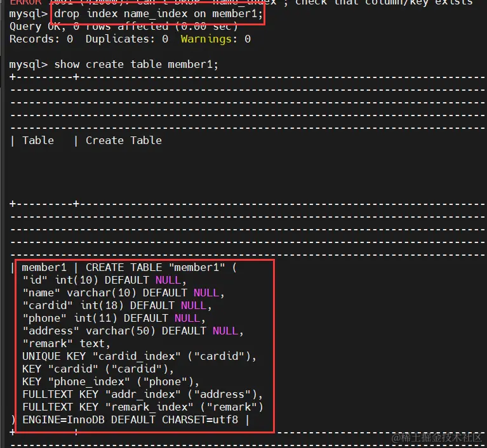This screenshot has height=448, width=487.
Task: Click the 'drop index name_index on member1;' command
Action: point(158,14)
